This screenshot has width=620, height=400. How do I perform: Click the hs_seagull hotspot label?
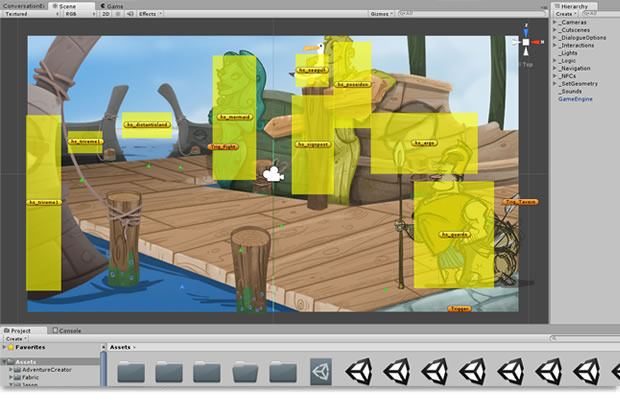click(312, 70)
